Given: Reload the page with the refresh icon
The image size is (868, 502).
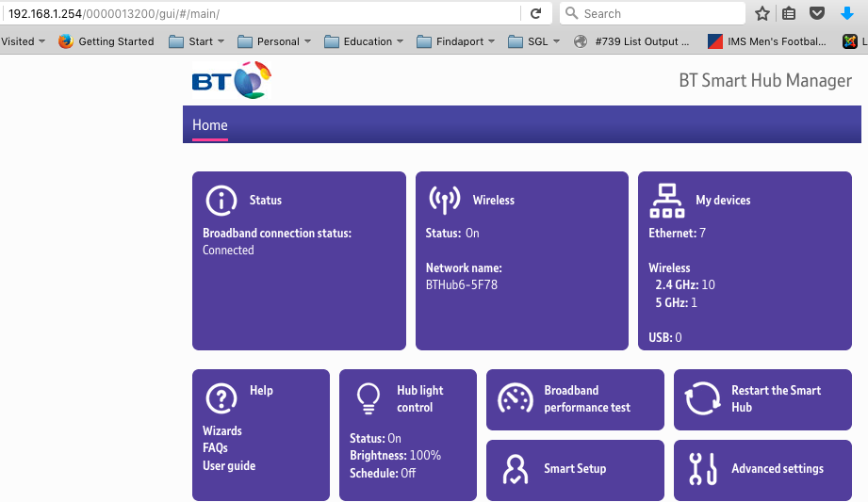Looking at the screenshot, I should click(535, 13).
